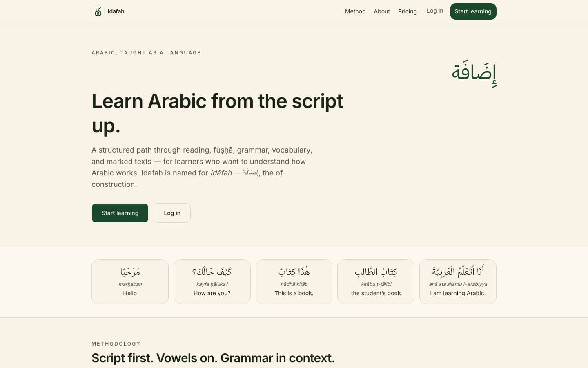Go to the Pricing page
588x368 pixels.
(x=408, y=11)
